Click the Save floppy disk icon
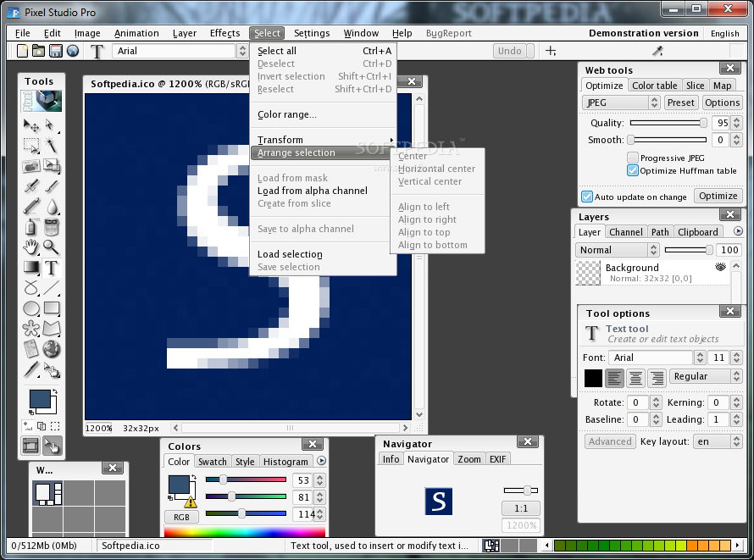Viewport: 754px width, 560px height. point(56,51)
